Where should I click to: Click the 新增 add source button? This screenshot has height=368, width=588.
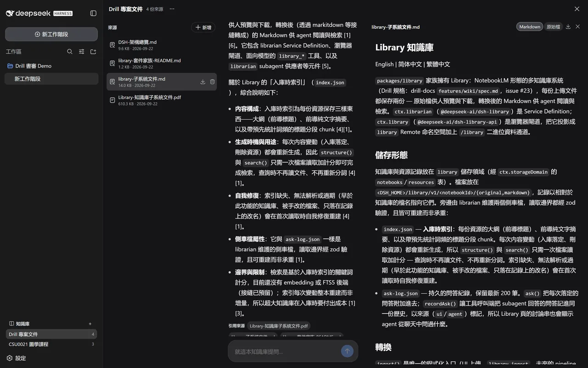203,28
